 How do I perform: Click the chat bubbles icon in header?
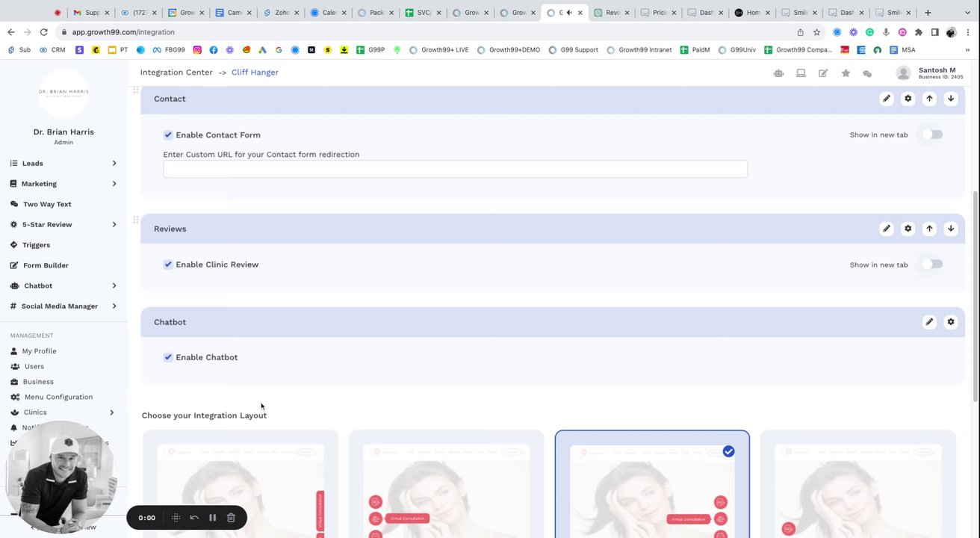[x=867, y=73]
